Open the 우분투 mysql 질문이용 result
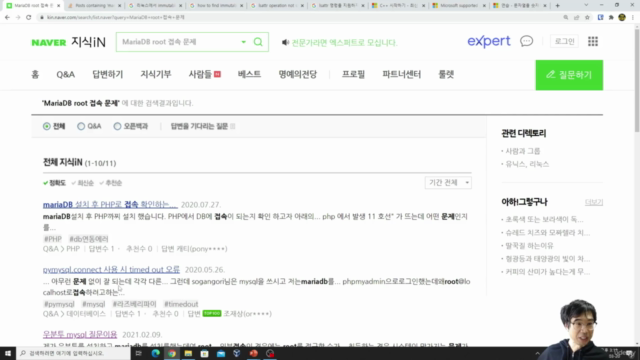The width and height of the screenshot is (640, 360). click(80, 334)
